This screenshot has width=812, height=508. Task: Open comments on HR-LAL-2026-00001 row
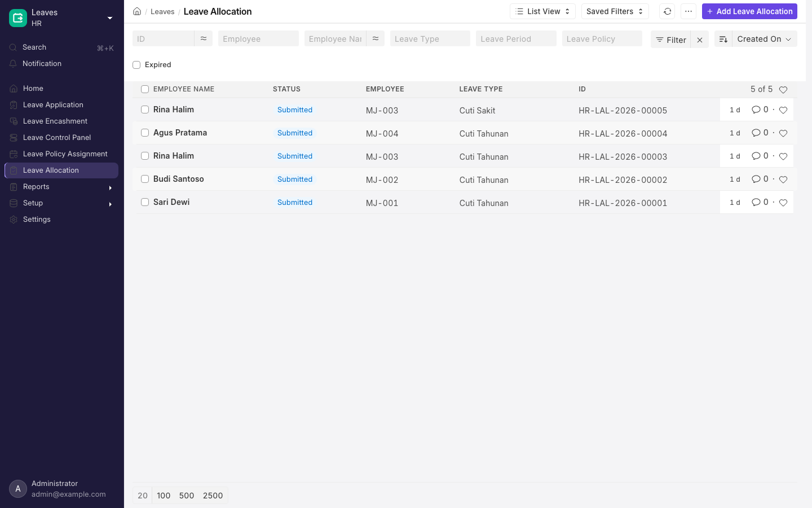click(x=760, y=202)
